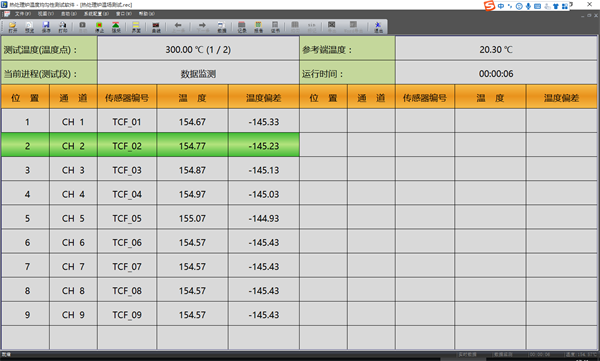Click the 保存 (Save) floppy disk icon
Screen dimensions: 600x361
click(46, 27)
